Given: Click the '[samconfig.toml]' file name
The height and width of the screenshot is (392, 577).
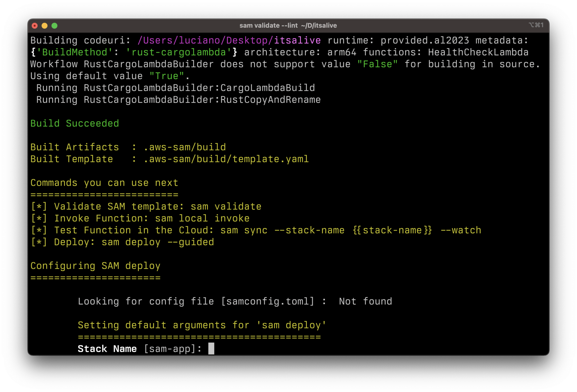Looking at the screenshot, I should point(267,301).
